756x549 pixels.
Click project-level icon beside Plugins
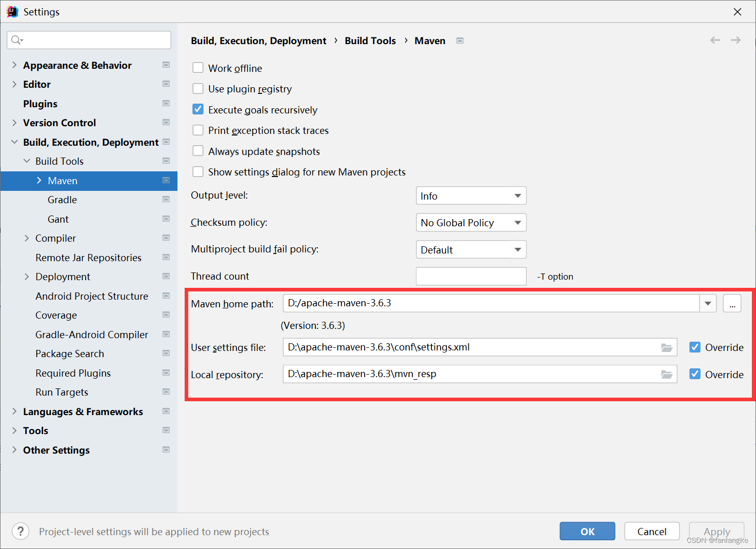[x=166, y=103]
